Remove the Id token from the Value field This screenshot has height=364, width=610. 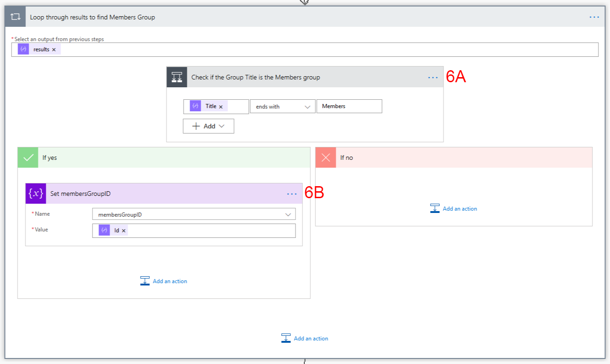pyautogui.click(x=124, y=230)
